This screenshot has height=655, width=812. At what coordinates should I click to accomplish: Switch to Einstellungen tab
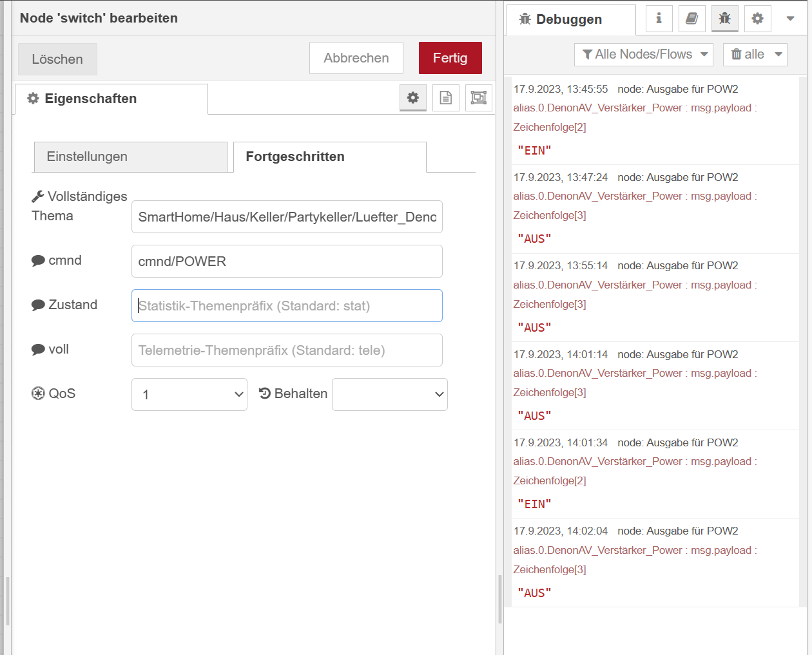[x=131, y=157]
